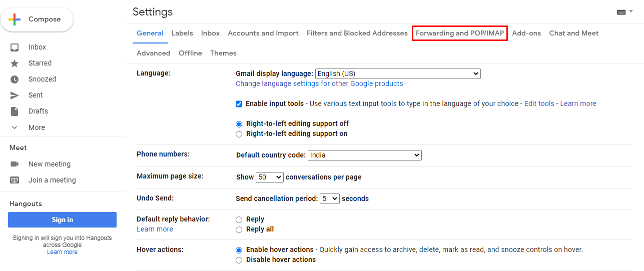
Task: Open the input tools keyboard icon
Action: point(621,12)
